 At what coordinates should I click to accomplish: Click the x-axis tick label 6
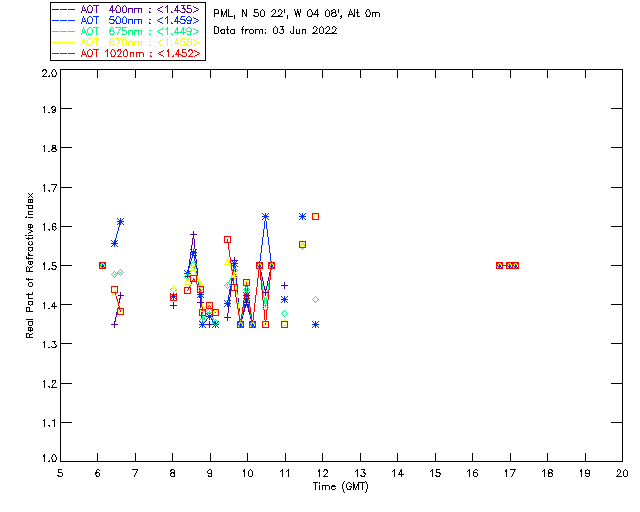[98, 473]
